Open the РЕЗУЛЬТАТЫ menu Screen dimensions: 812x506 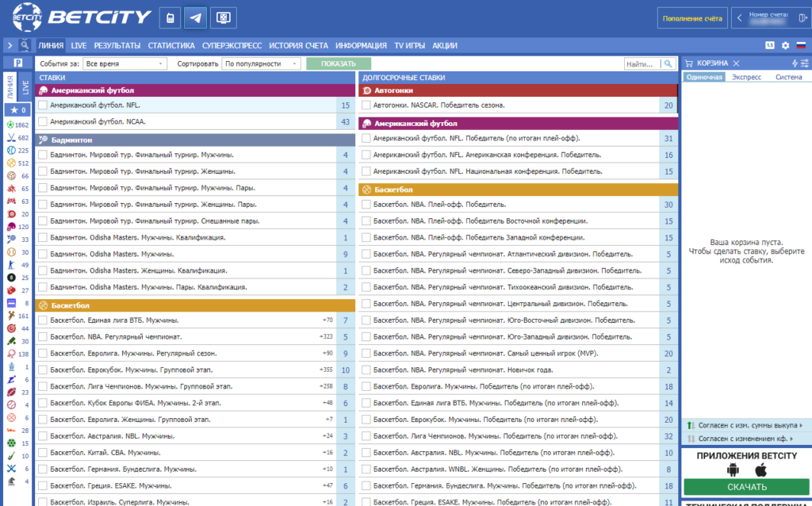(117, 45)
